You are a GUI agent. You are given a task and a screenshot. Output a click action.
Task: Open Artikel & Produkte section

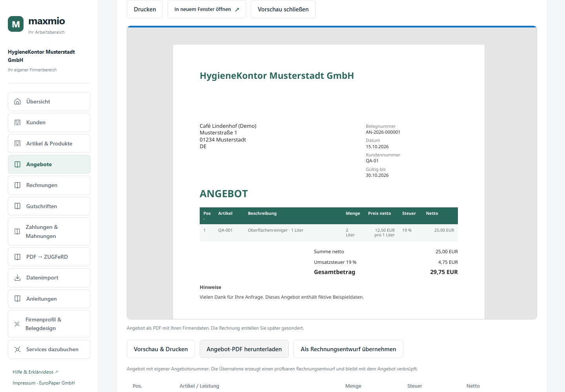(x=49, y=143)
